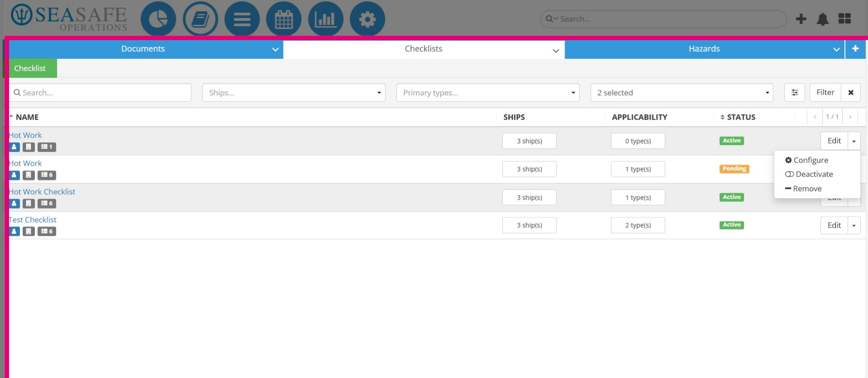Image resolution: width=868 pixels, height=378 pixels.
Task: Click the APPLICABILITY column header
Action: tap(639, 117)
